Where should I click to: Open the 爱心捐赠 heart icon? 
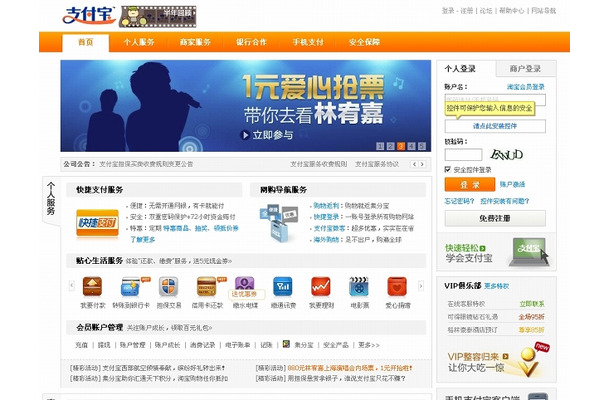coord(397,287)
